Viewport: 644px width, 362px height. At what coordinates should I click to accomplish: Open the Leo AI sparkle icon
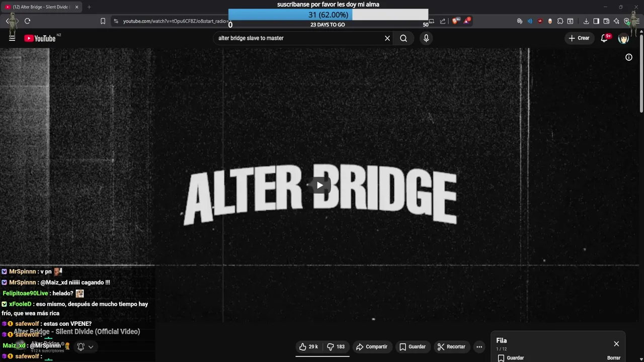616,21
